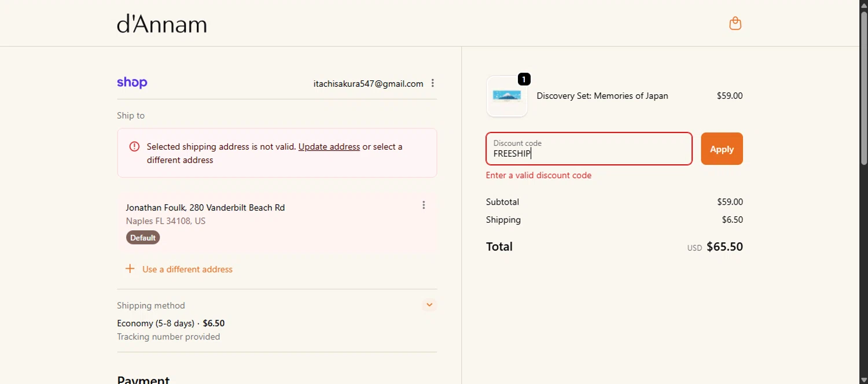Viewport: 868px width, 384px height.
Task: Click the Payment heading
Action: pos(143,379)
